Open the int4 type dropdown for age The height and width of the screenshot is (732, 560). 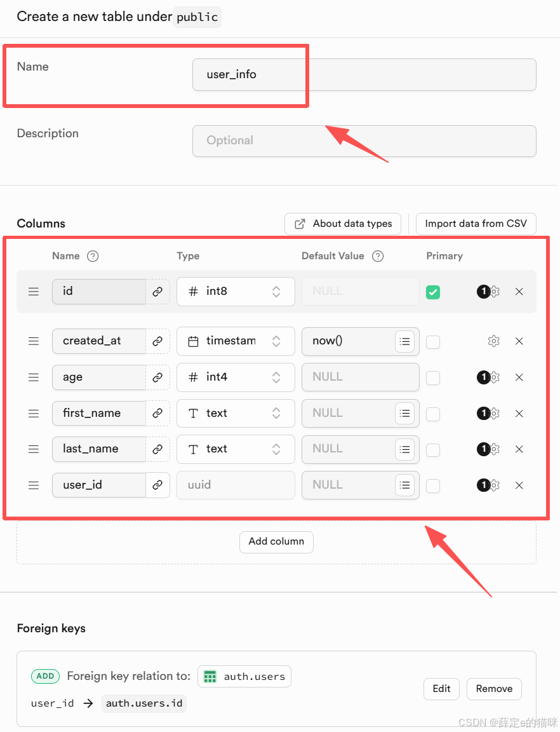(x=236, y=377)
